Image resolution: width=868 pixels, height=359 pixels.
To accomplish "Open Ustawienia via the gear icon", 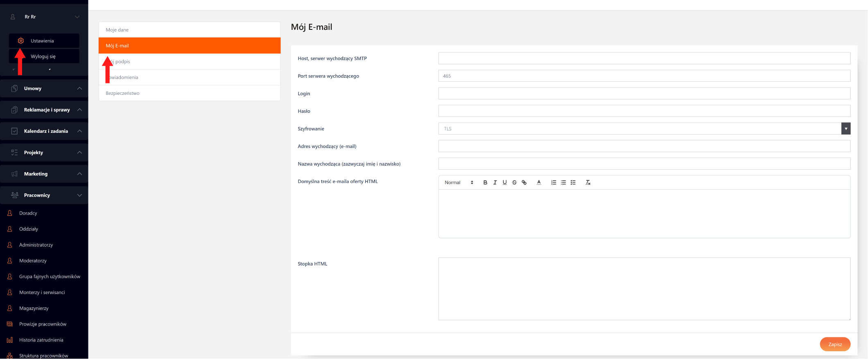I will pyautogui.click(x=21, y=41).
